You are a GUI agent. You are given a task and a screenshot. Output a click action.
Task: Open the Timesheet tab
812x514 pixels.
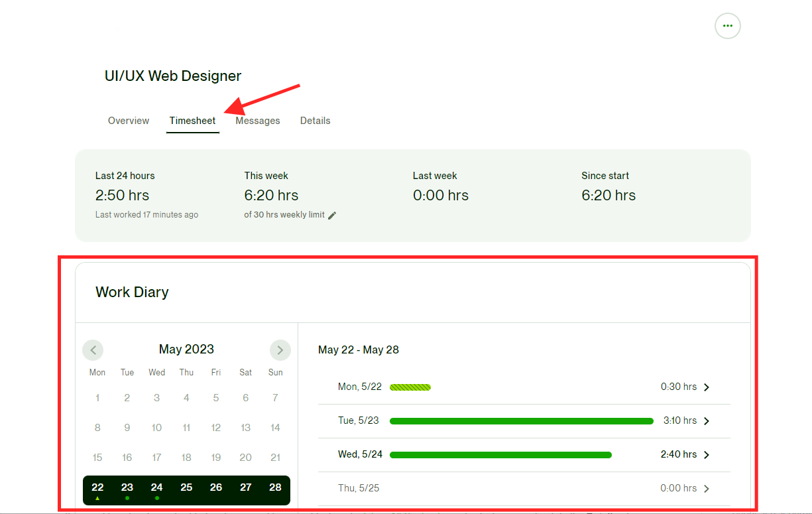coord(192,121)
